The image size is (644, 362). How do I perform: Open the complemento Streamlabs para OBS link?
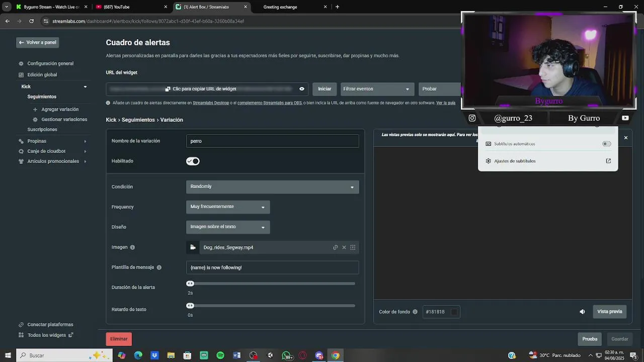(x=270, y=103)
